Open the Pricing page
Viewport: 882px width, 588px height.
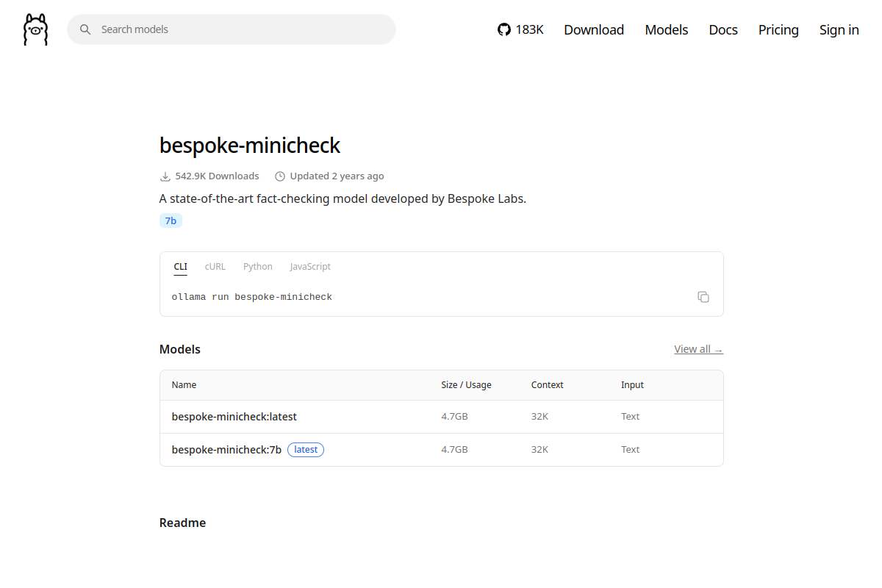tap(778, 29)
